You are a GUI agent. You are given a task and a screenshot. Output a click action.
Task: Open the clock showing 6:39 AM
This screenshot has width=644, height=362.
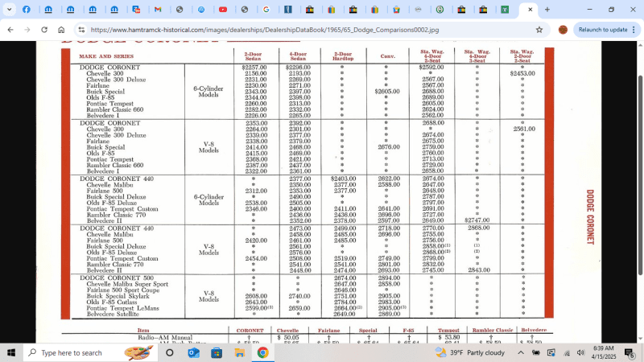point(605,352)
